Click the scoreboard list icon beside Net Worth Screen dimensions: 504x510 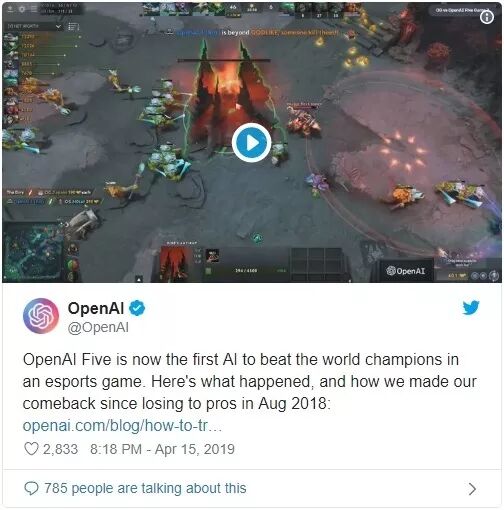(x=73, y=27)
